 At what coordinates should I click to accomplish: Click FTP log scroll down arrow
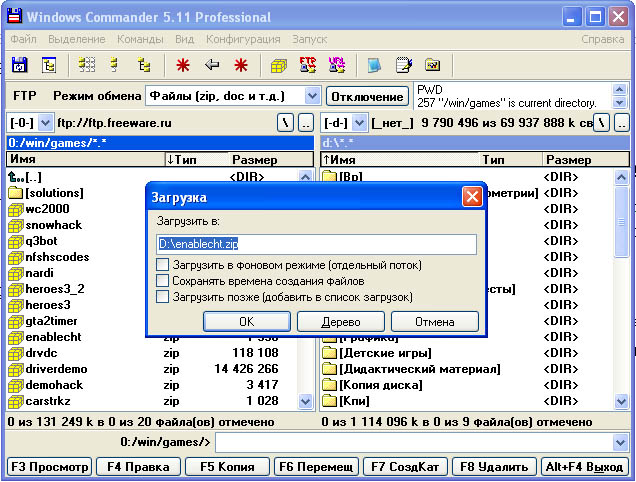coord(619,103)
